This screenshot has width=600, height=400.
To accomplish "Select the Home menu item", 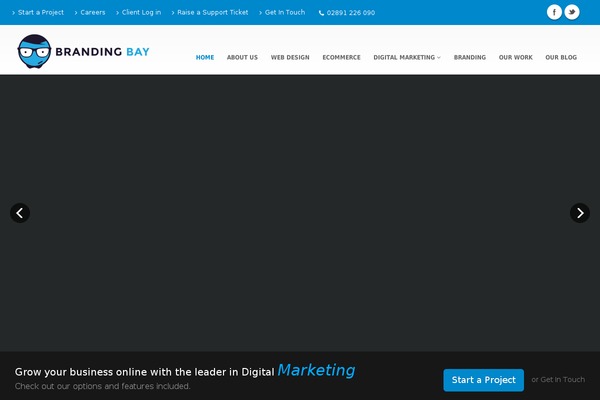I will [205, 57].
